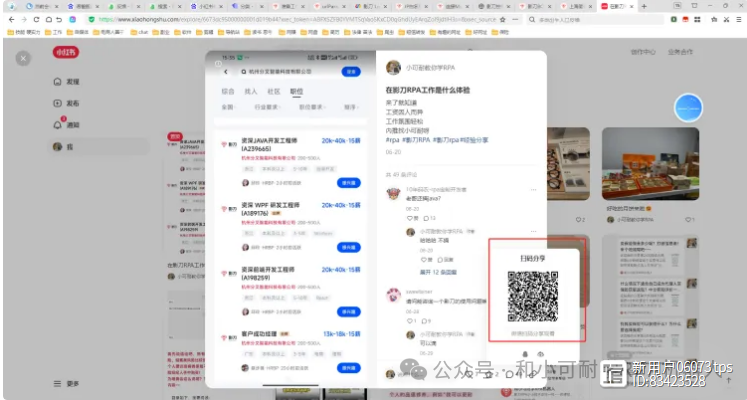Reload the browser page
The image size is (747, 400).
[x=36, y=20]
